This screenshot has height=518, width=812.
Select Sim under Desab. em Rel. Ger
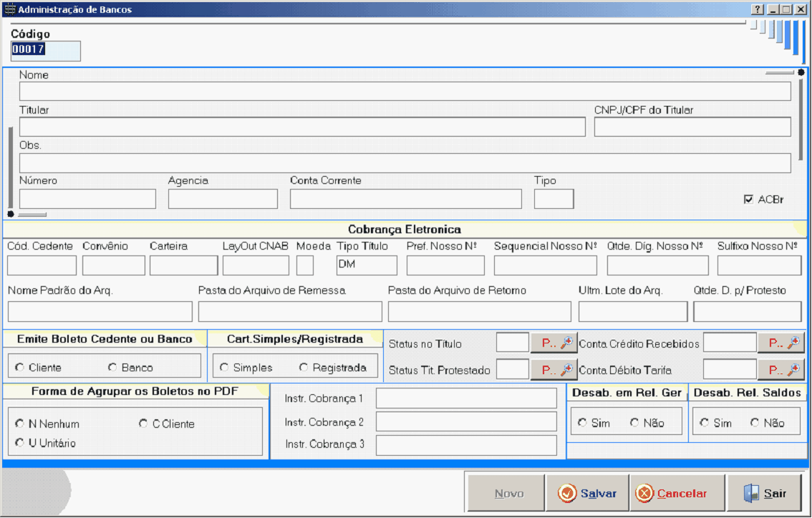tap(582, 423)
